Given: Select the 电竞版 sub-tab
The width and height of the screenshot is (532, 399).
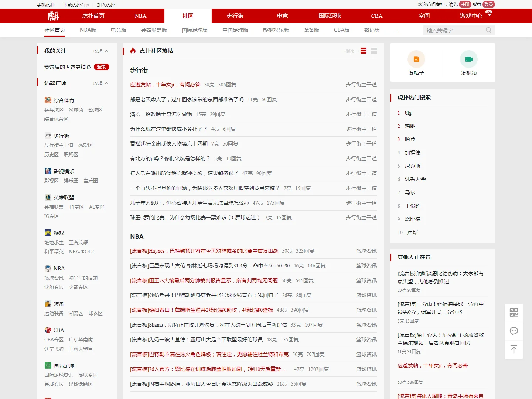Looking at the screenshot, I should click(119, 30).
